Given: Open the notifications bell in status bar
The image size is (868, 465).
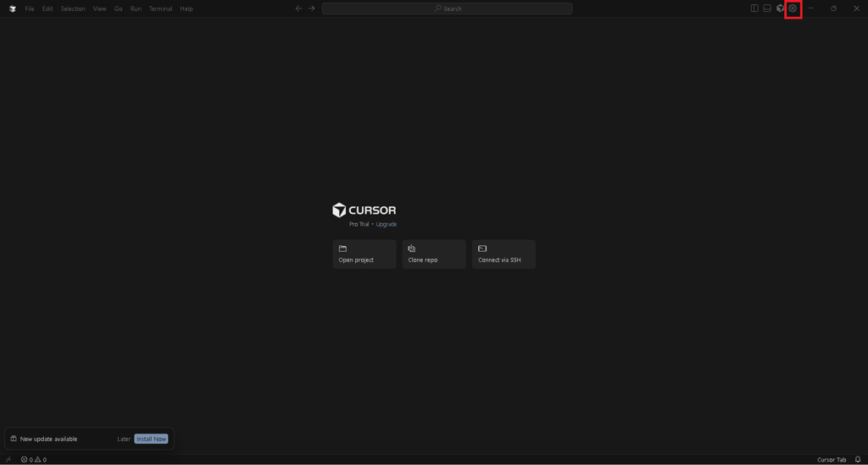Looking at the screenshot, I should click(858, 459).
